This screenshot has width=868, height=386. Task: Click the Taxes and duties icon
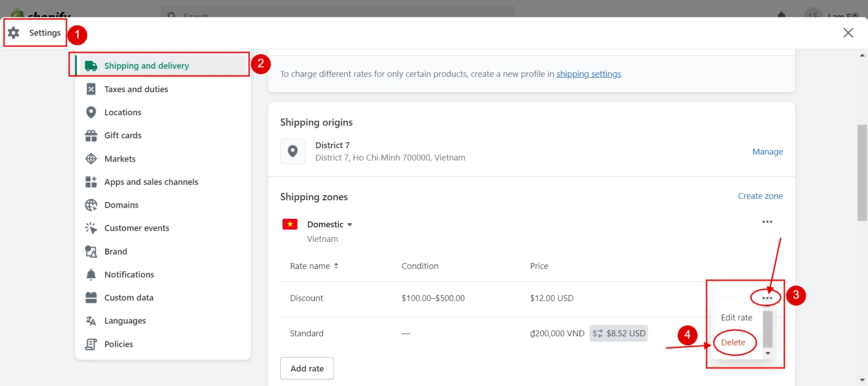91,89
